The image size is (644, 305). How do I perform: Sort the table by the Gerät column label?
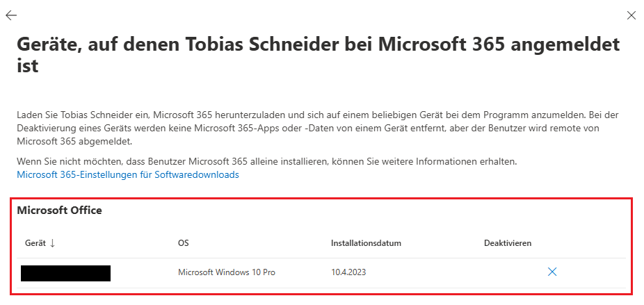(x=35, y=243)
